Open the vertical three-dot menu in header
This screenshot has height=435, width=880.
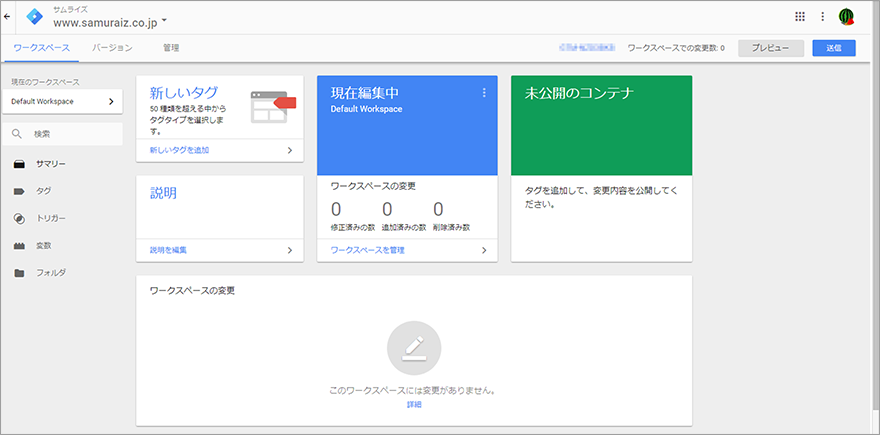pyautogui.click(x=823, y=16)
